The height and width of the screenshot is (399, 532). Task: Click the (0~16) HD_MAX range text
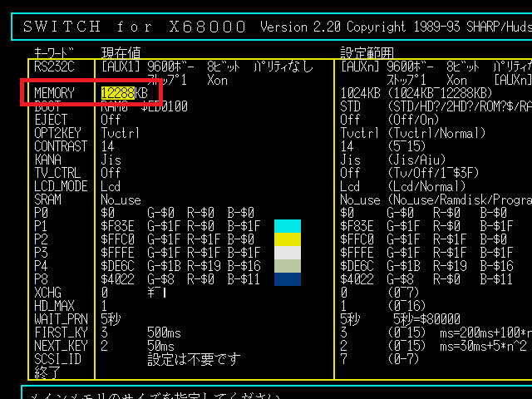coord(406,306)
